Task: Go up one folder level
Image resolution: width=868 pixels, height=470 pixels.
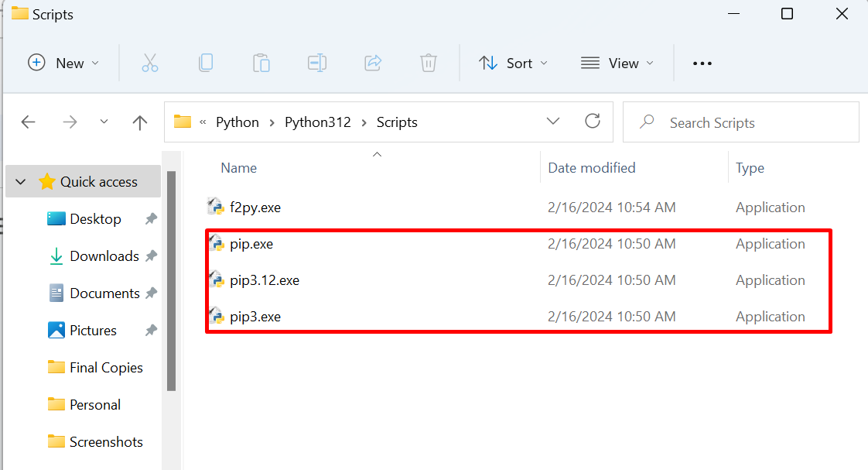Action: (140, 122)
